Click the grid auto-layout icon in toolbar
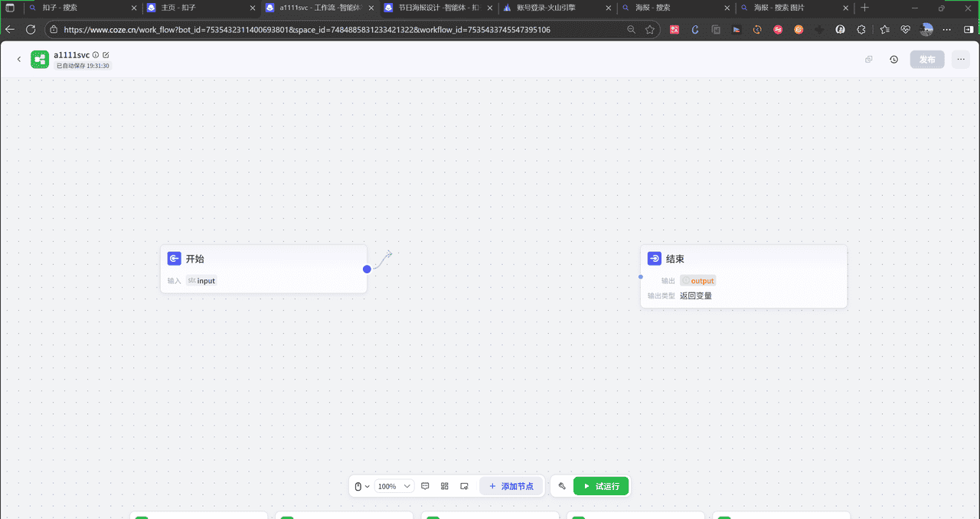Viewport: 980px width, 519px height. (445, 486)
